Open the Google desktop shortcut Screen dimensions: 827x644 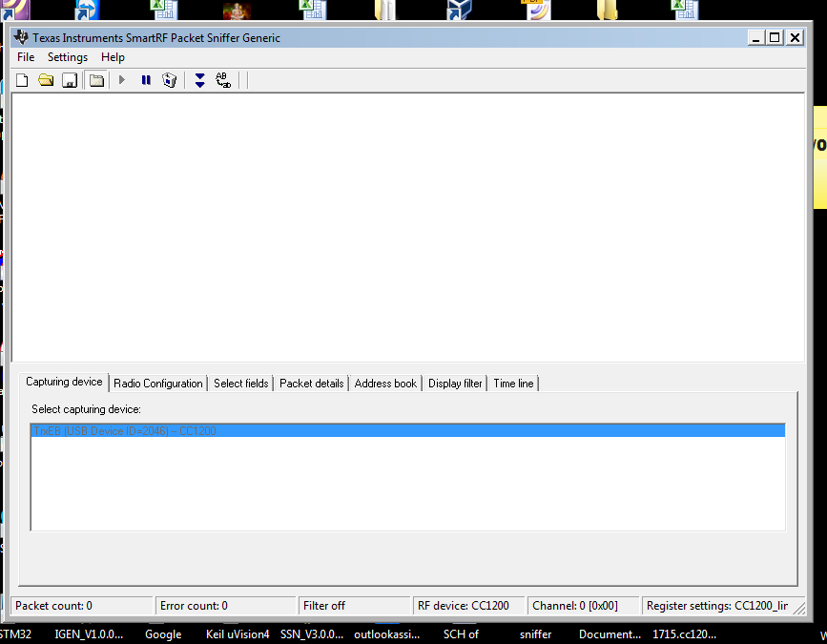pos(163,634)
